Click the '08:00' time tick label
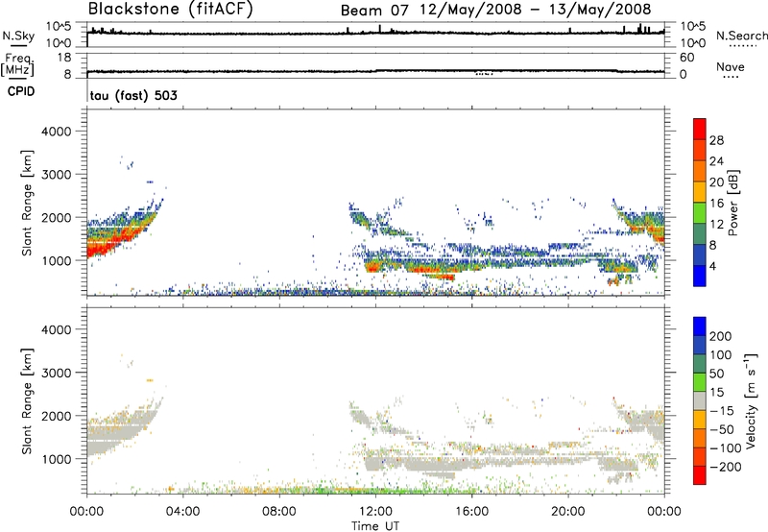The height and width of the screenshot is (532, 768). coord(279,512)
